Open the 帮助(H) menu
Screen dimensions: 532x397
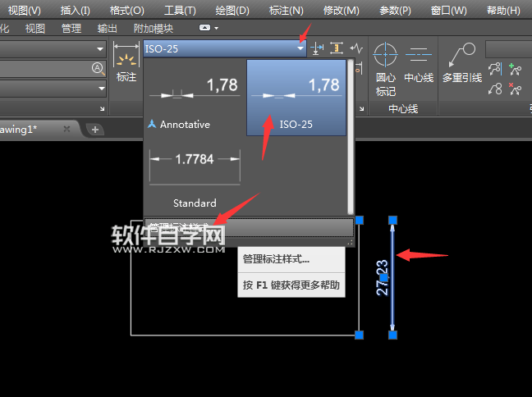click(x=503, y=11)
